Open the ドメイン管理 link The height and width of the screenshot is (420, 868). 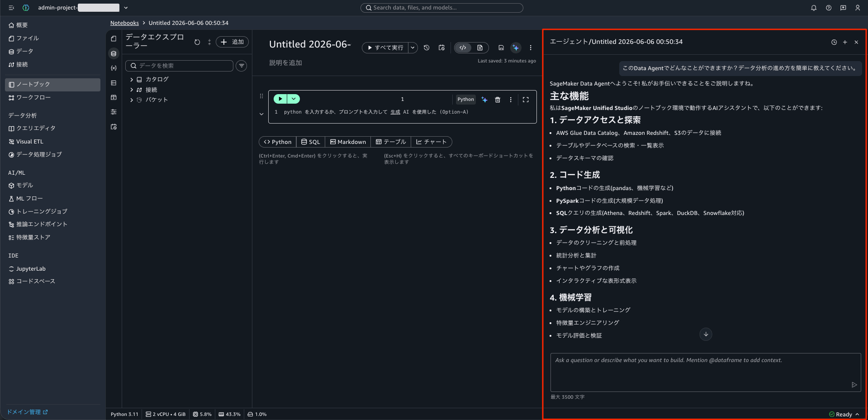[27, 412]
